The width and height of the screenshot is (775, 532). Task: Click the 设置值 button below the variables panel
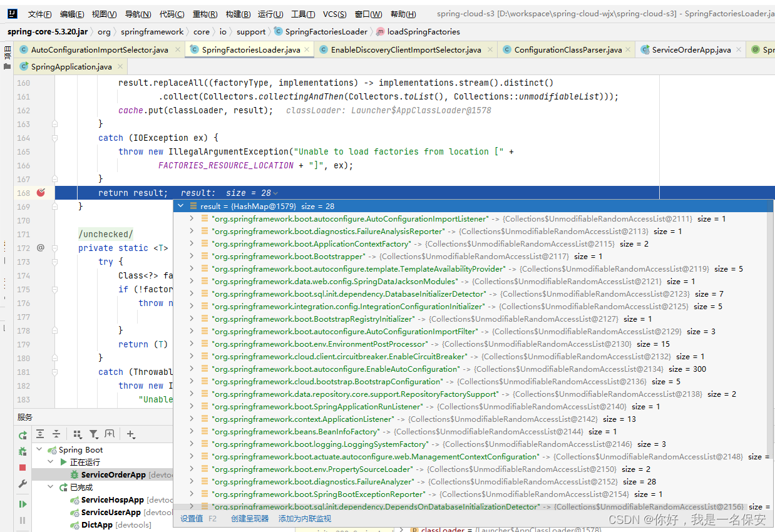coord(191,518)
